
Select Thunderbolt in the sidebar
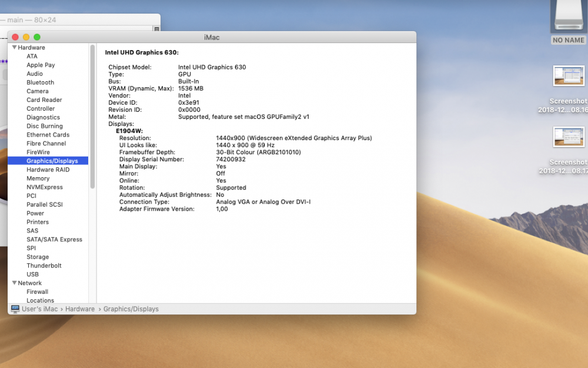tap(44, 266)
